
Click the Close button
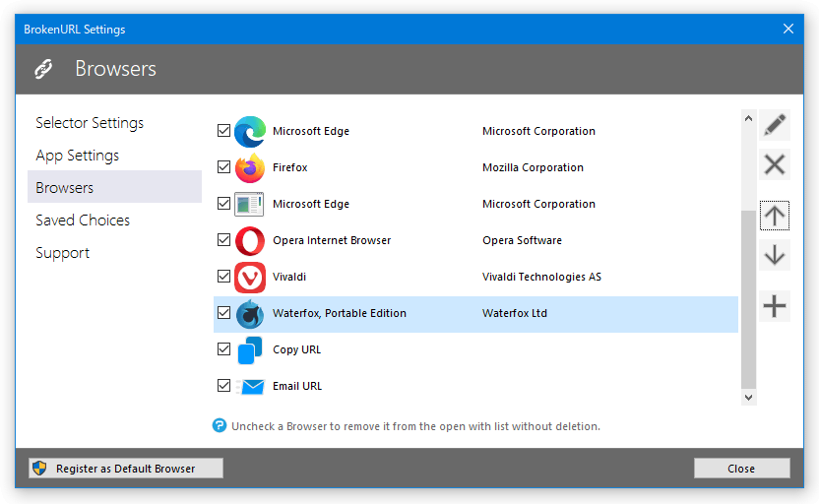[741, 468]
